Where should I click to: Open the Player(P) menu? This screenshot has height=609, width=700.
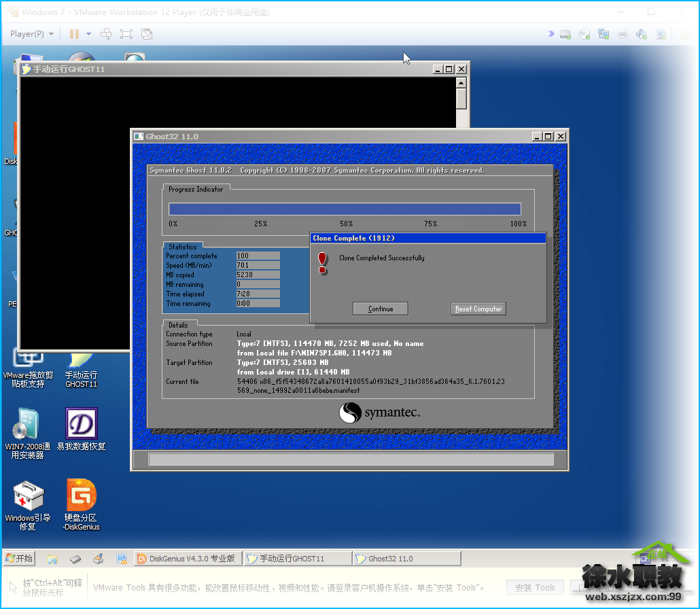point(32,34)
